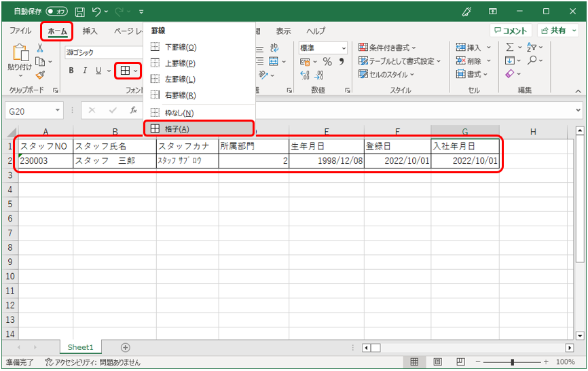Choose 下罫線 from border menu

pos(199,48)
